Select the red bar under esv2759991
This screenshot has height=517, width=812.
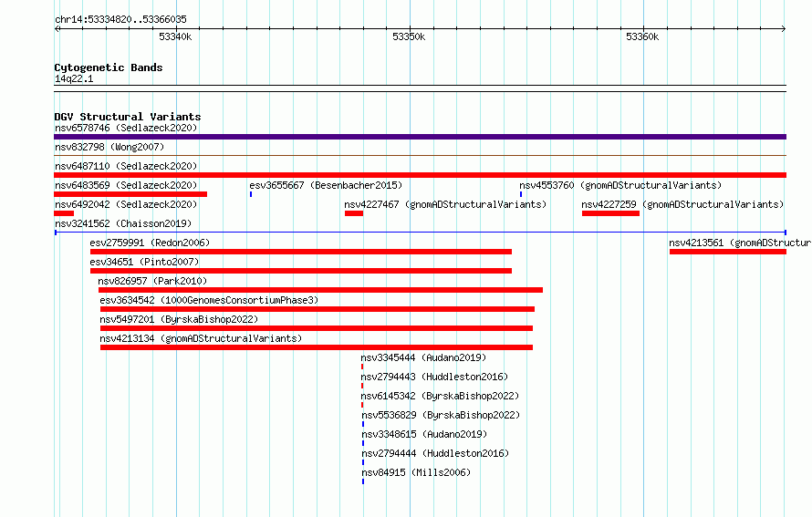click(x=301, y=252)
